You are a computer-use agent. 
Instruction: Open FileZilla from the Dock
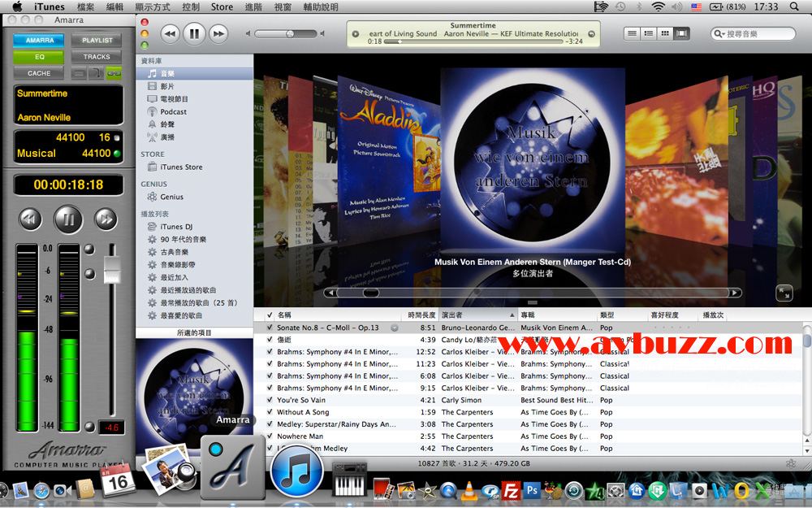(x=511, y=490)
